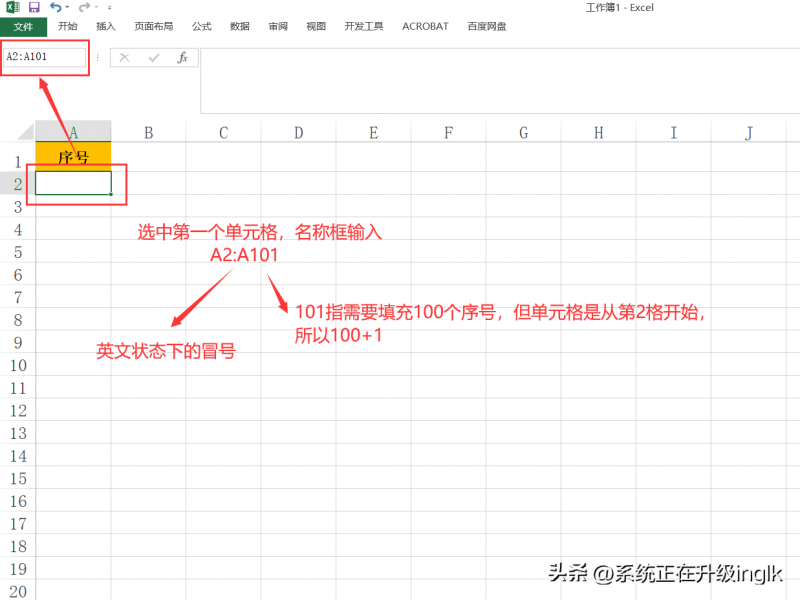Switch to the 开始 ribbon tab

(x=68, y=26)
